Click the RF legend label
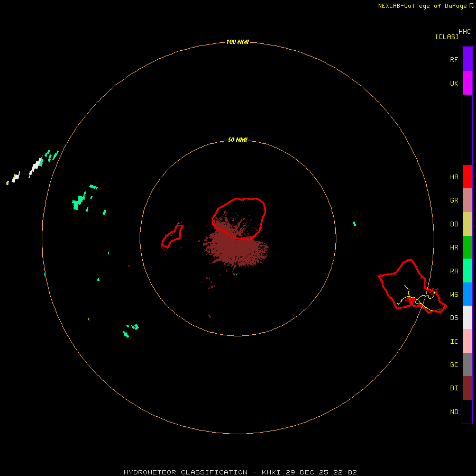This screenshot has height=476, width=476. tap(454, 60)
